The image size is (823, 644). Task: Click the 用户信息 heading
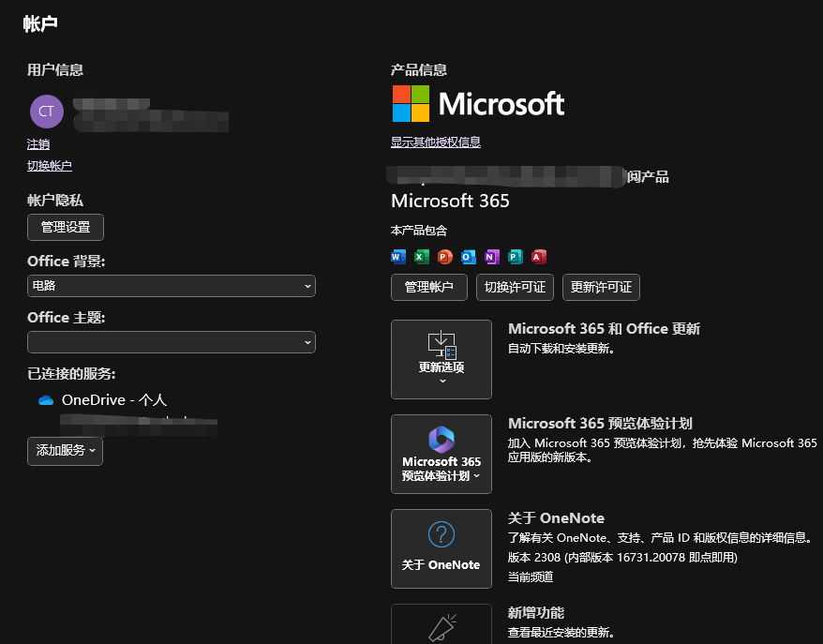pos(55,69)
